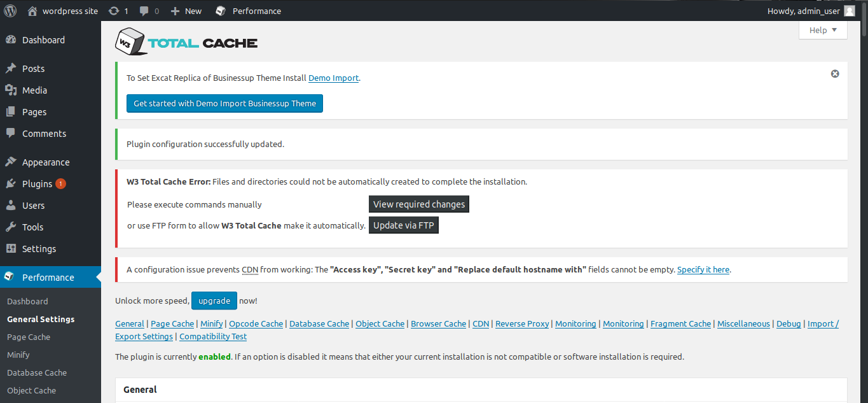The image size is (868, 403).
Task: Click the View required changes button
Action: (418, 204)
